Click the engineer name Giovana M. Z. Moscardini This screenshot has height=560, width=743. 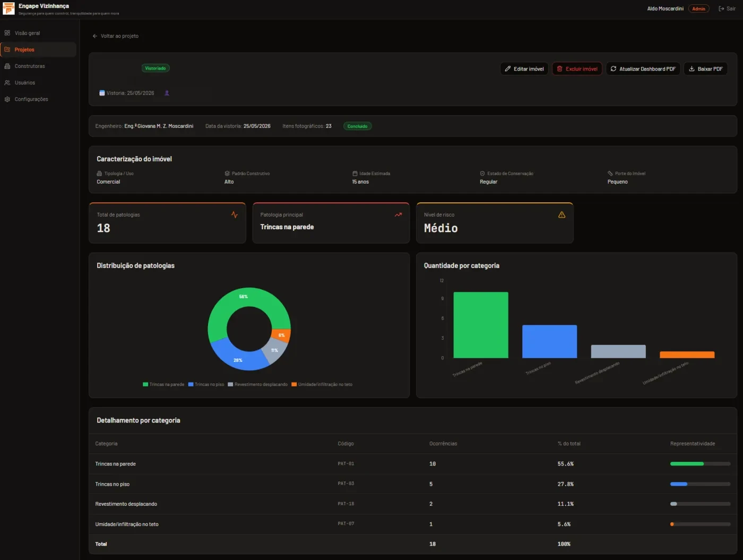(159, 126)
